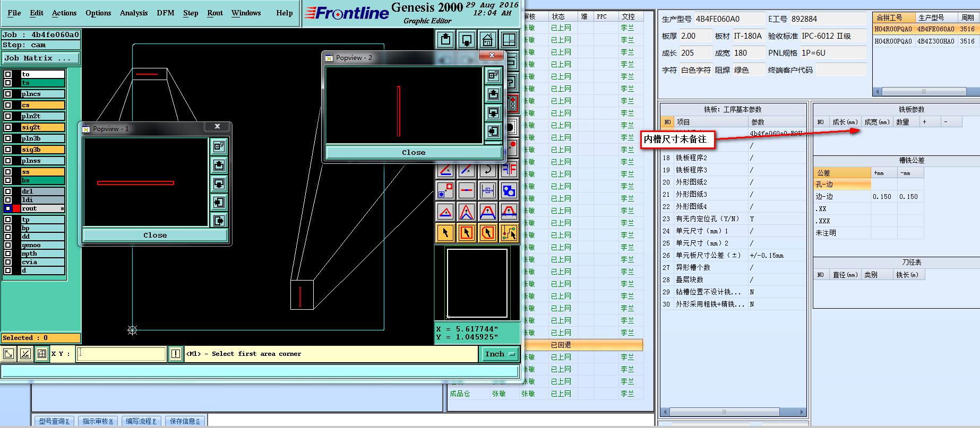Click the overlapping blue shapes icon

[x=509, y=190]
